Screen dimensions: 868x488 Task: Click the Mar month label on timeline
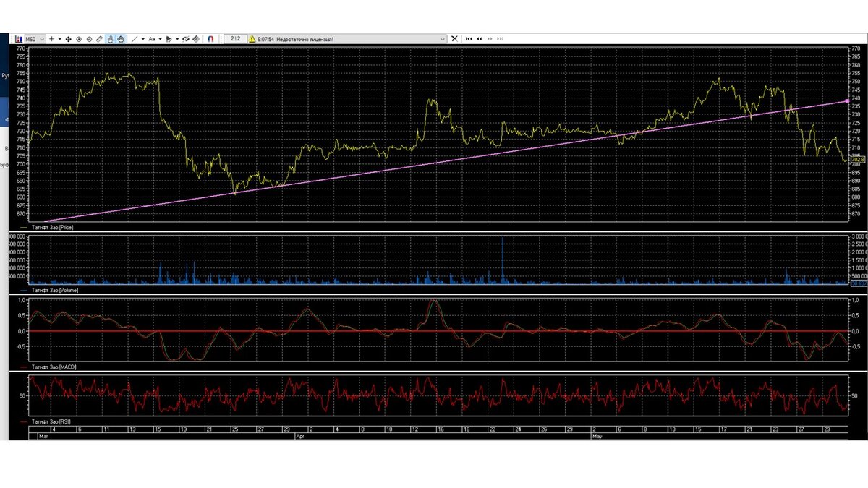pos(43,437)
